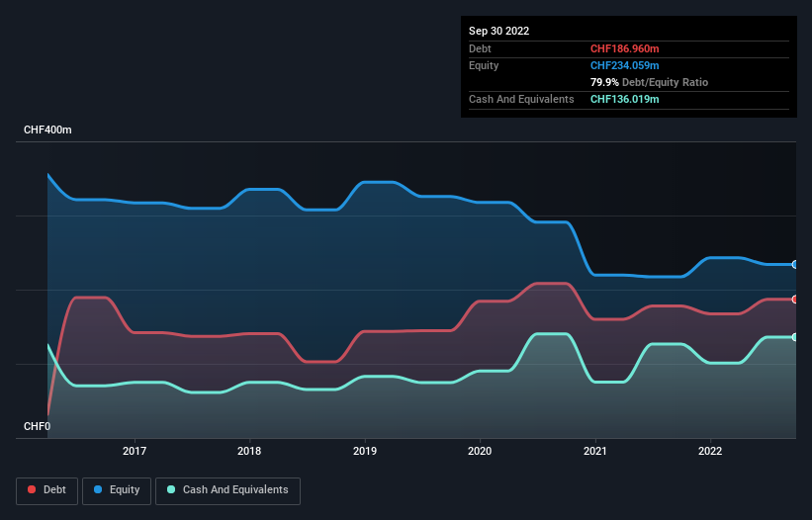This screenshot has width=812, height=520.
Task: Click the Debt row label in tooltip
Action: click(x=480, y=48)
